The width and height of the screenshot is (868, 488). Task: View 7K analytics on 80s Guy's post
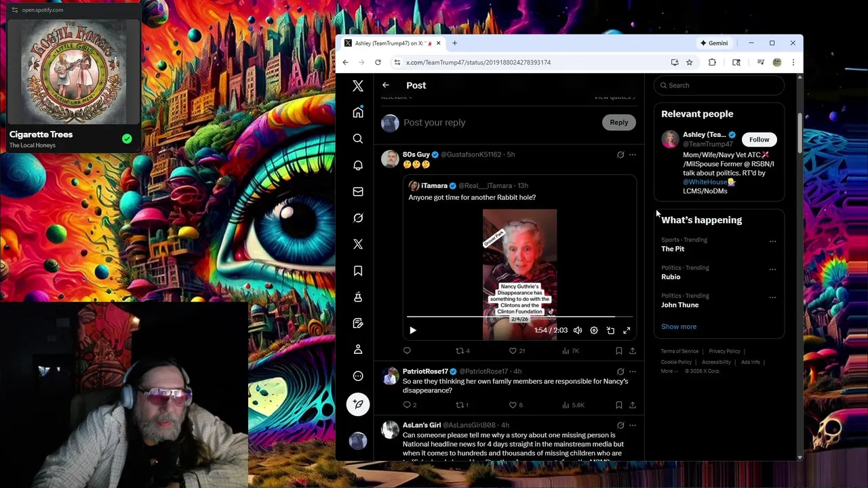[x=570, y=350]
